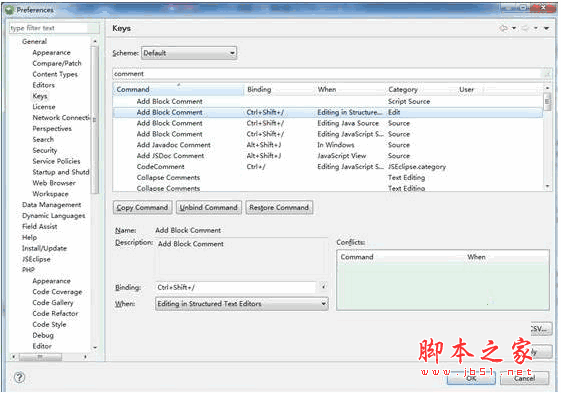Select License in the tree
Image resolution: width=561 pixels, height=393 pixels.
pyautogui.click(x=44, y=107)
